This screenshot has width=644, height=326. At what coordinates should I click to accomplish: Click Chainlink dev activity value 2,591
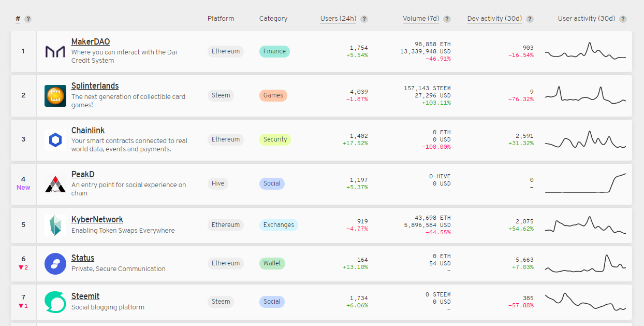[524, 136]
